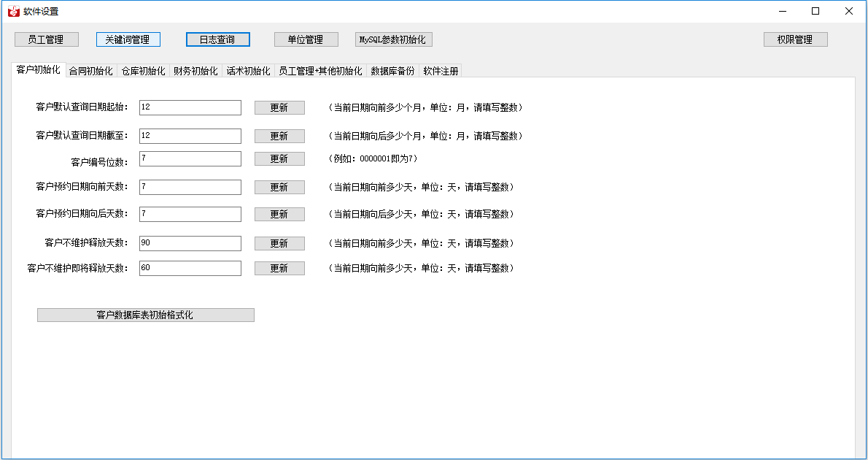Close the 软件设置 window
The width and height of the screenshot is (868, 460).
[x=848, y=11]
